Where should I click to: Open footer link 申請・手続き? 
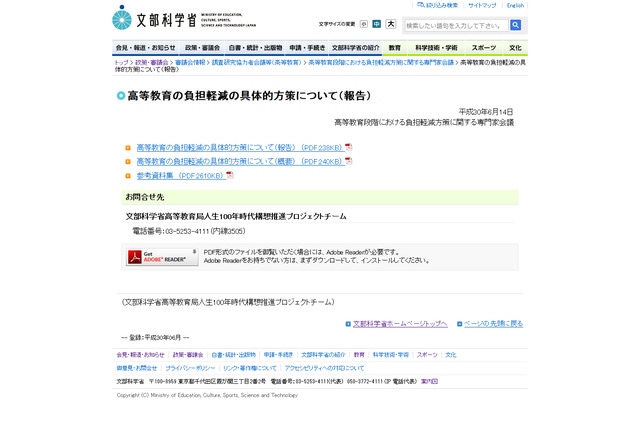click(278, 355)
